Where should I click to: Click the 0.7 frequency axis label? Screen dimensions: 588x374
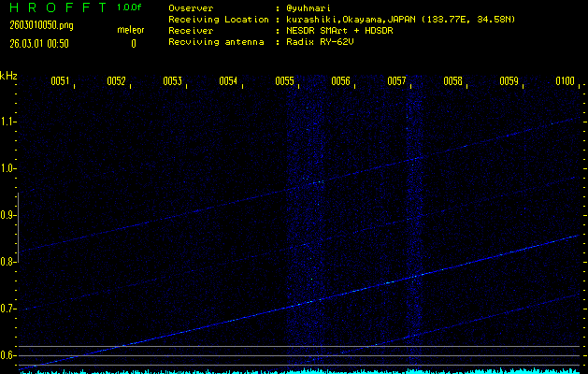(9, 309)
